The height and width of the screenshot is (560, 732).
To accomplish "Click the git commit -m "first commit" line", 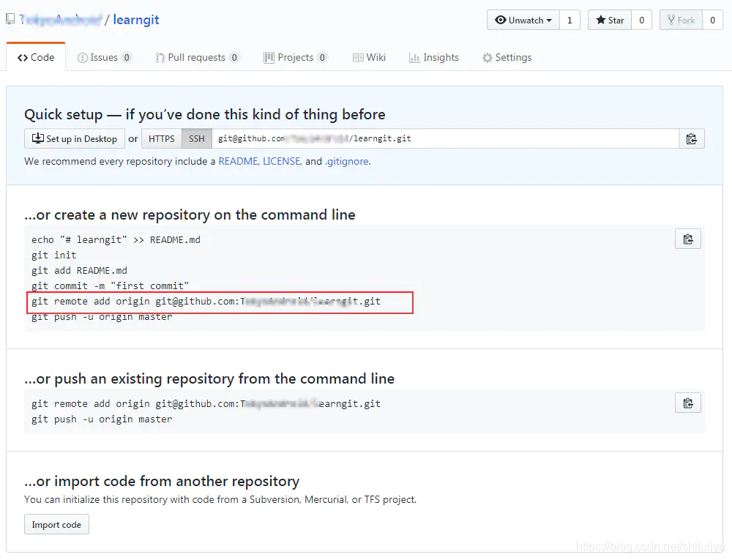I will click(111, 285).
